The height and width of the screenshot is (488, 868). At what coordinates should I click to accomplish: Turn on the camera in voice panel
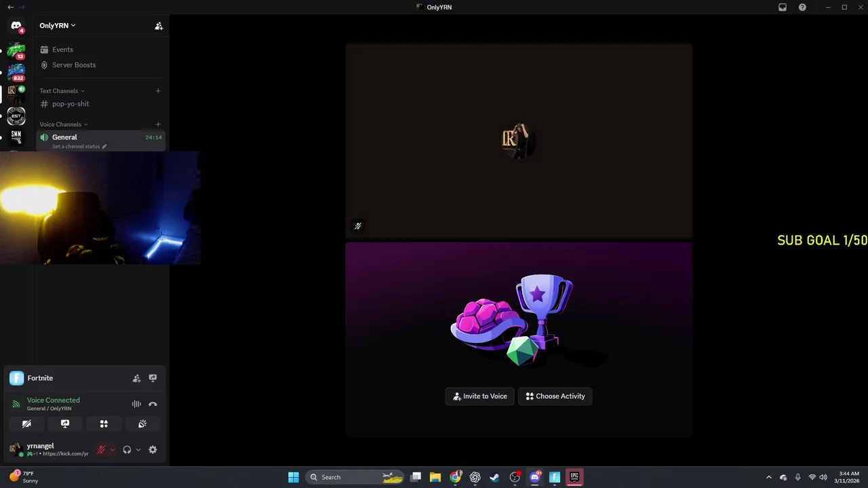(26, 424)
